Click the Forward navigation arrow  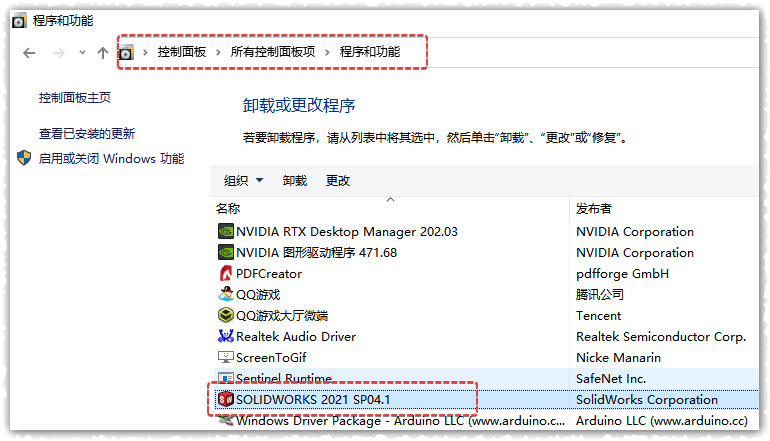[58, 53]
